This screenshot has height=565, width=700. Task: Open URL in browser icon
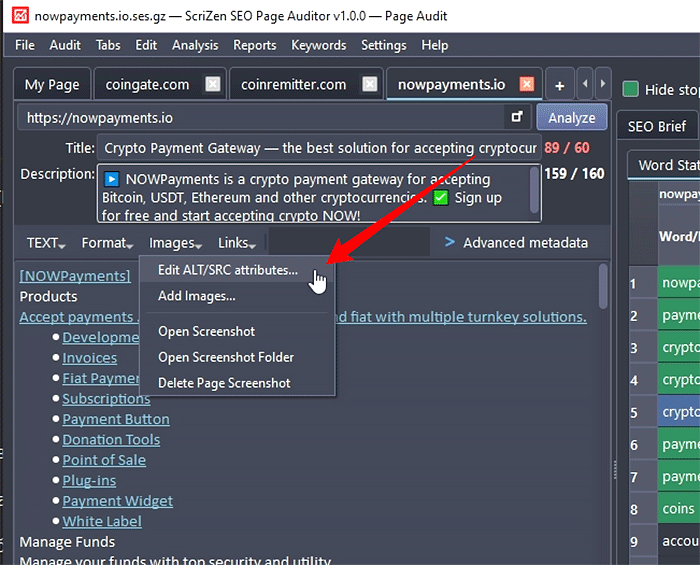517,118
